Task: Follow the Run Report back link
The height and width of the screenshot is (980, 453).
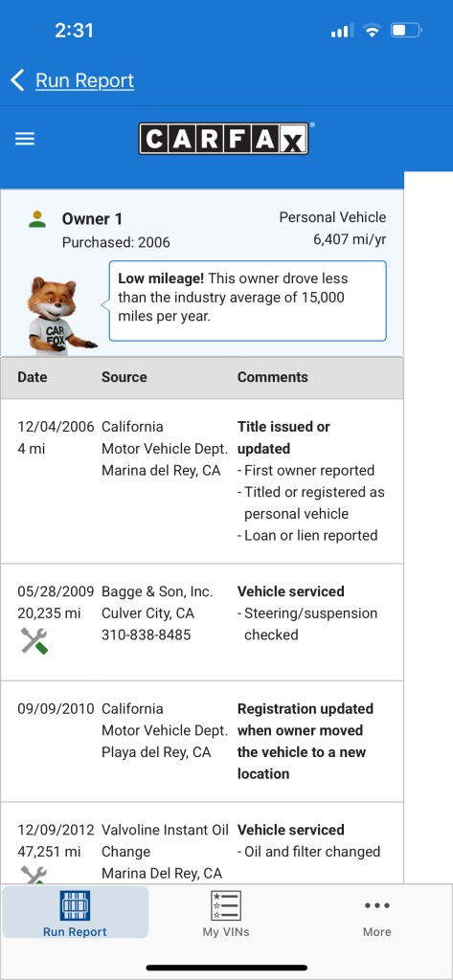Action: (x=84, y=80)
